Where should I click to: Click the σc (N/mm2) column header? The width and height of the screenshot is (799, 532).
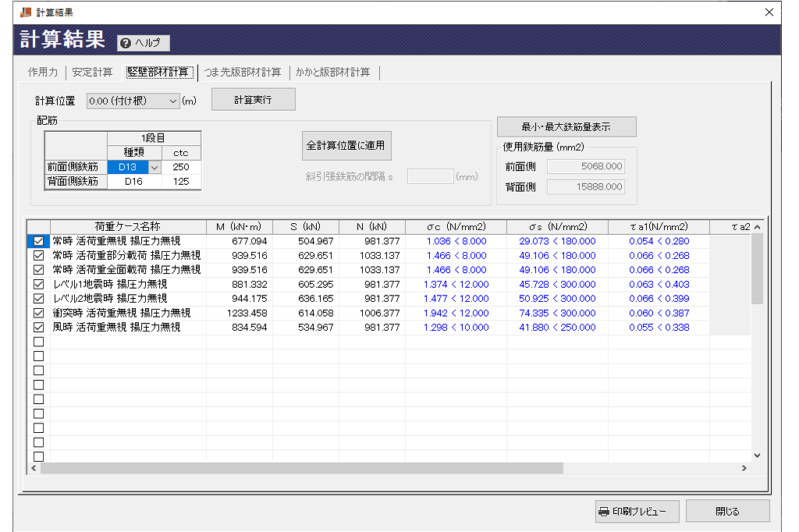pos(456,227)
